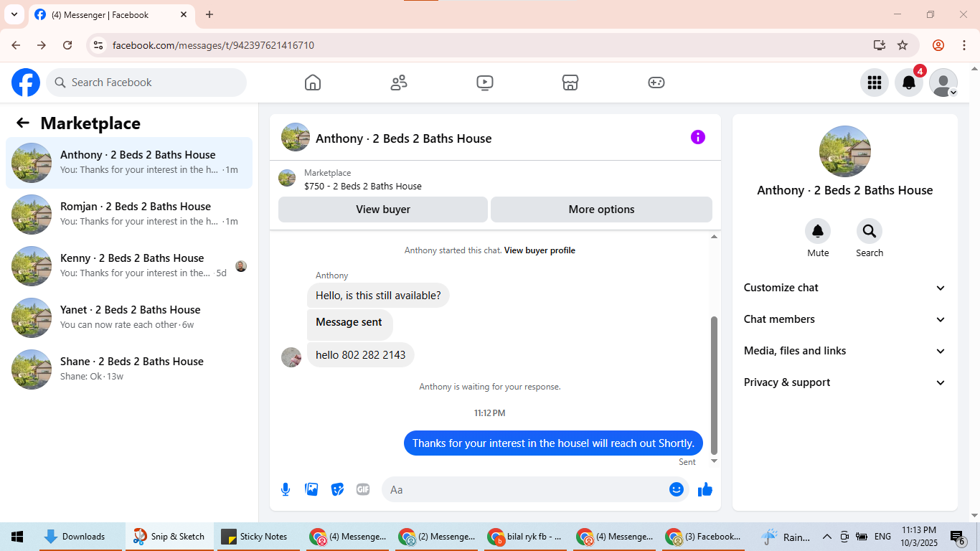Attach a photo with the image icon

click(311, 489)
